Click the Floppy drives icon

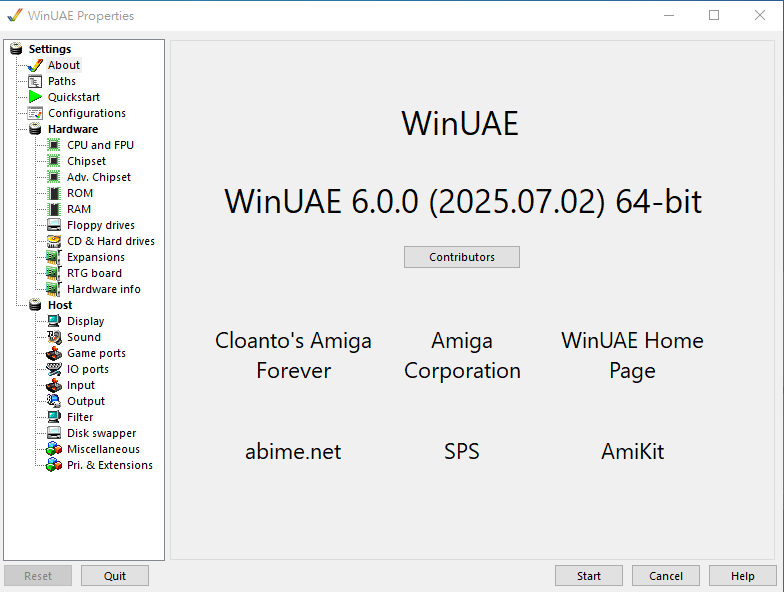[54, 225]
